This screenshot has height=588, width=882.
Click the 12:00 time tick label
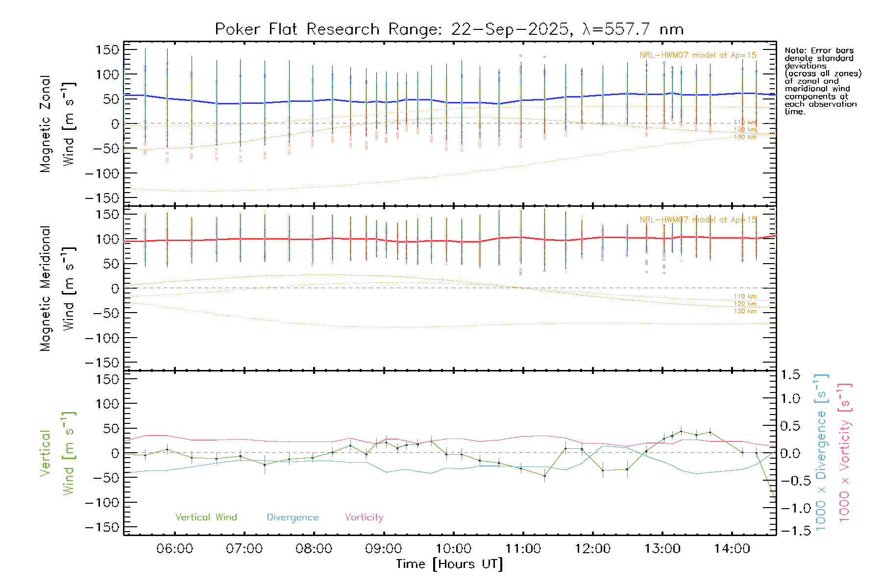592,549
